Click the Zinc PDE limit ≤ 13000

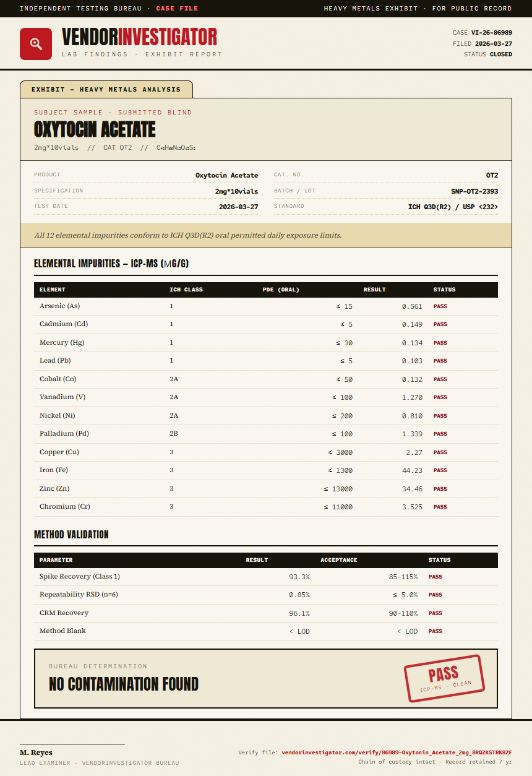[338, 489]
